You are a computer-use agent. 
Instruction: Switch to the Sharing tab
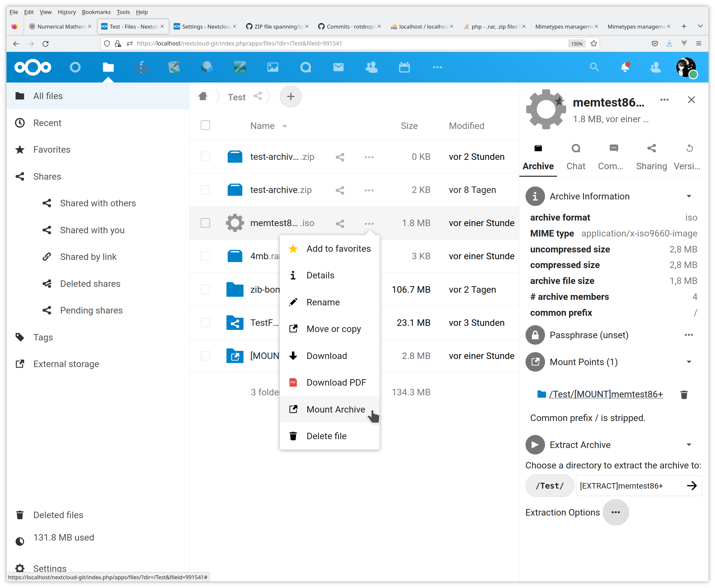click(651, 157)
